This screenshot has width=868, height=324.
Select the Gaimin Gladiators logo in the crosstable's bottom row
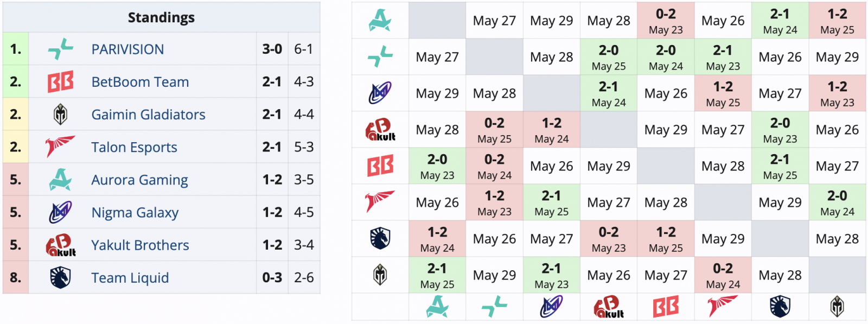point(837,307)
